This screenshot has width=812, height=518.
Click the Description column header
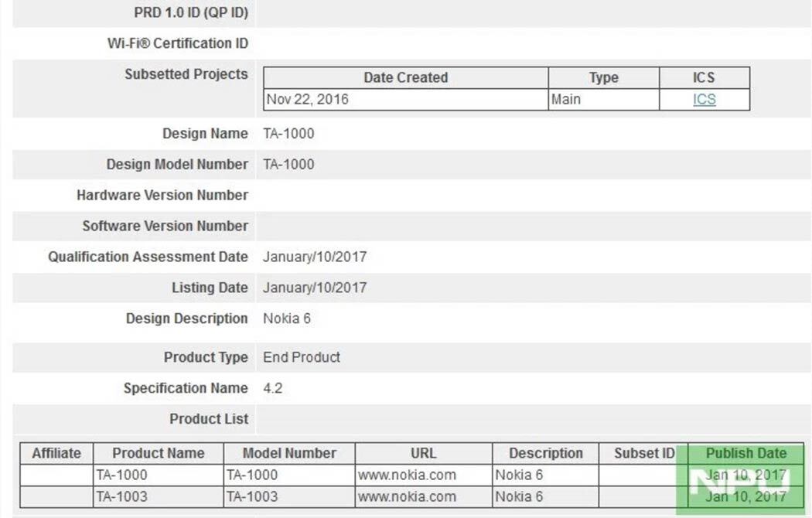tap(546, 453)
